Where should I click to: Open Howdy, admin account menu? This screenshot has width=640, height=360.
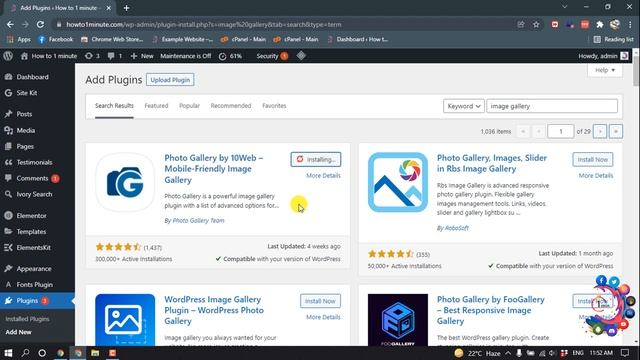(603, 56)
